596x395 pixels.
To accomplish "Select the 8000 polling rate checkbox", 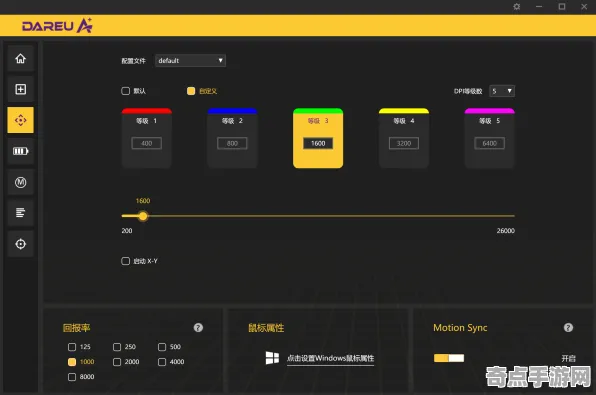I will 72,377.
